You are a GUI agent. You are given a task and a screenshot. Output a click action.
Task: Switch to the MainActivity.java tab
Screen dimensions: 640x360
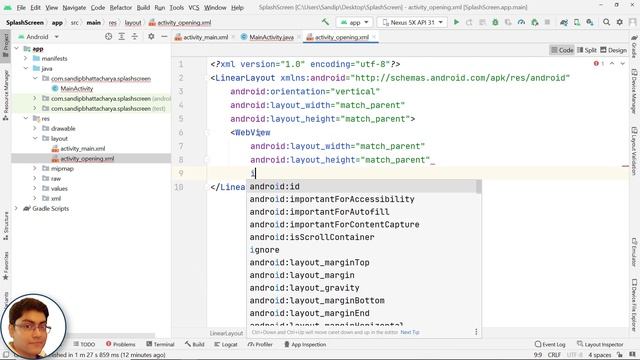click(271, 37)
